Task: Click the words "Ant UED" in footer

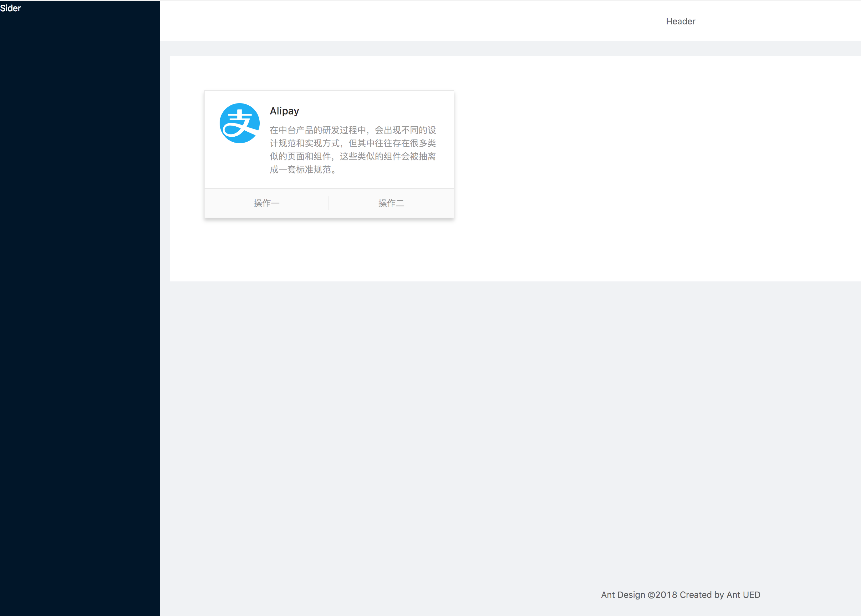Action: tap(743, 595)
